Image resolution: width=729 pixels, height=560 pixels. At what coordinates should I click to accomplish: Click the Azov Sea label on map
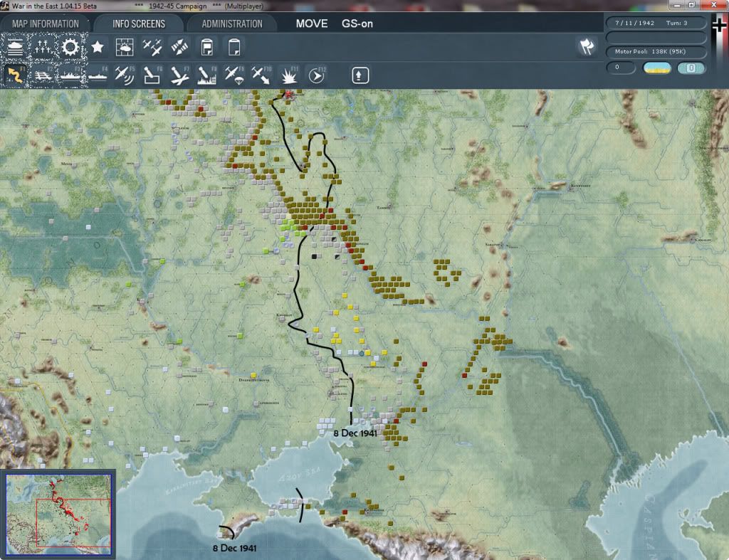pos(300,475)
